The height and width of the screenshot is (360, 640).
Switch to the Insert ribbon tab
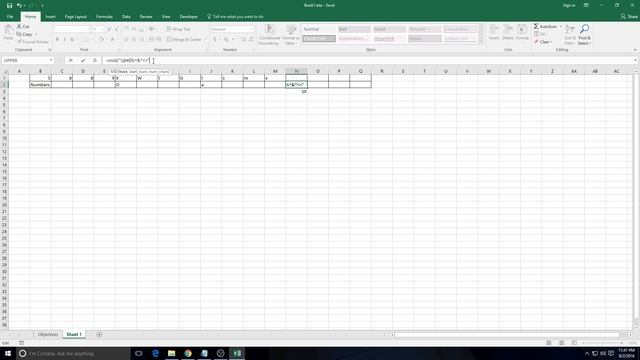[51, 17]
